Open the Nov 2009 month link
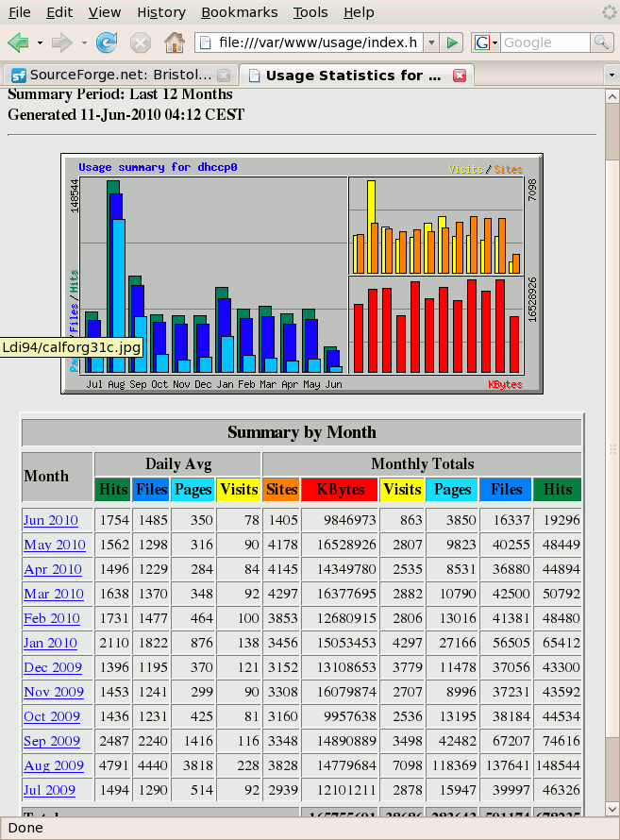 [54, 693]
